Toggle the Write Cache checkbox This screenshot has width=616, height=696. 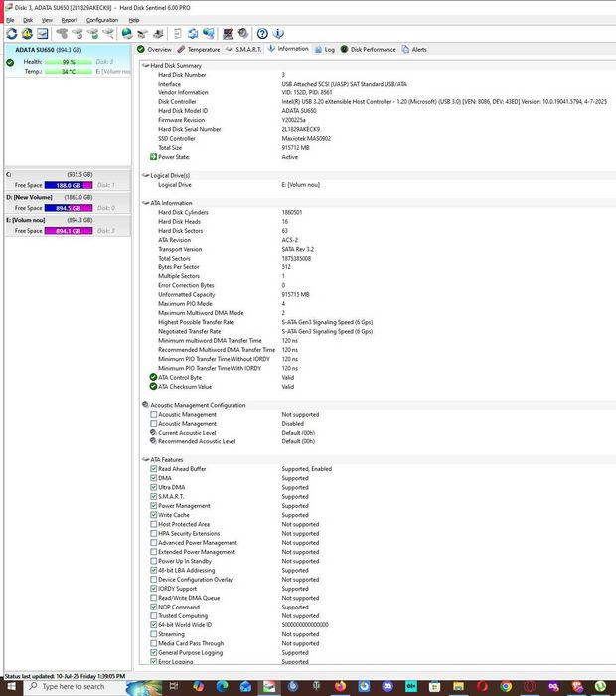153,515
